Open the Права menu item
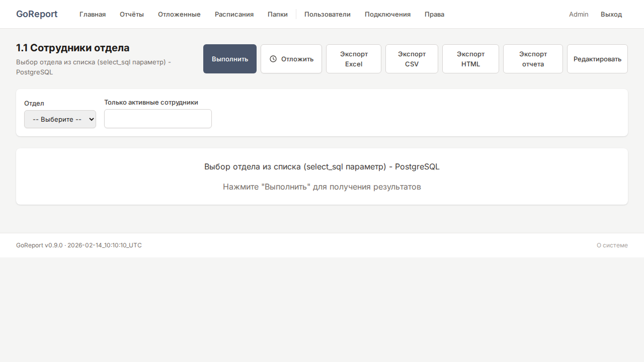Screen dimensions: 644x362 (x=434, y=14)
